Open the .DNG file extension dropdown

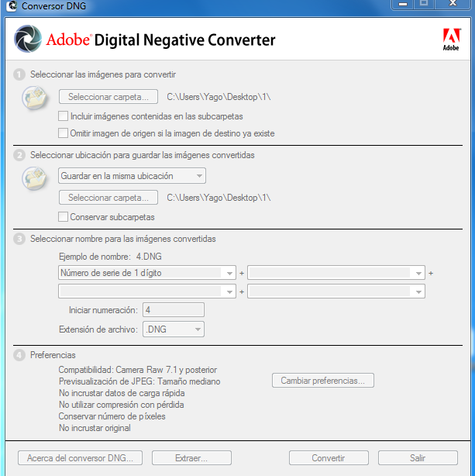pyautogui.click(x=174, y=329)
